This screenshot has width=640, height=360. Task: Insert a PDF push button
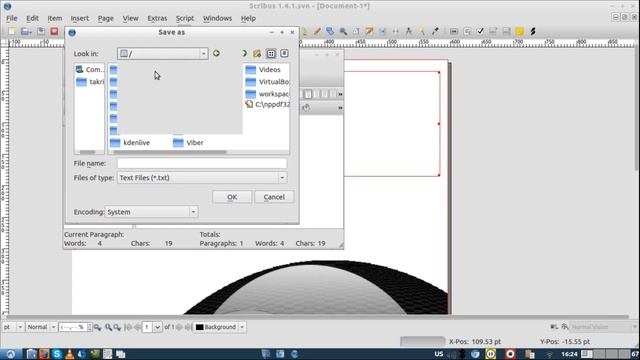point(454,31)
